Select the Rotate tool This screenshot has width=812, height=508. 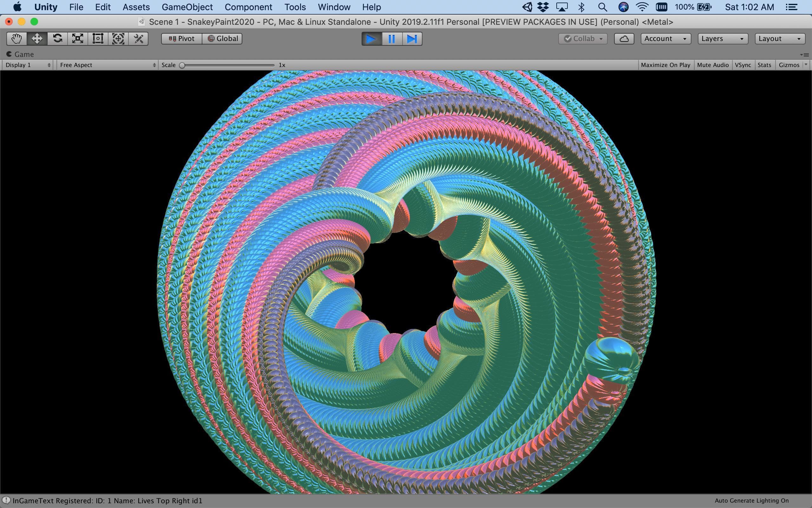57,39
